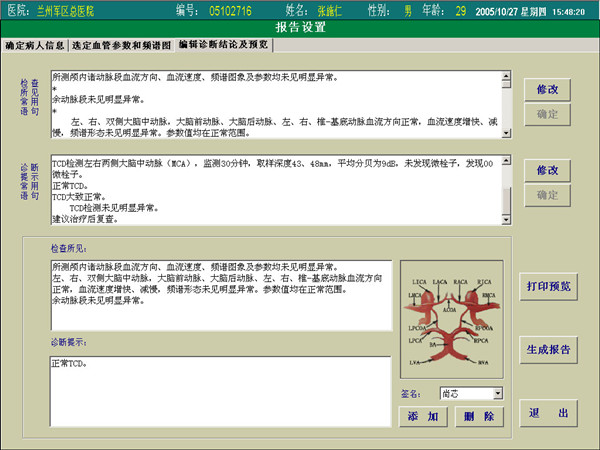This screenshot has width=600, height=450.
Task: Click the 添加 button under the signature
Action: [424, 416]
